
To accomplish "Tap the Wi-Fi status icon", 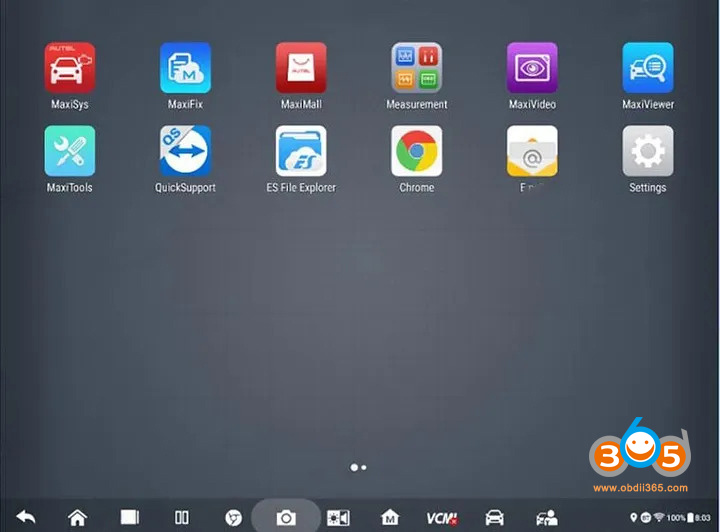I will (659, 517).
